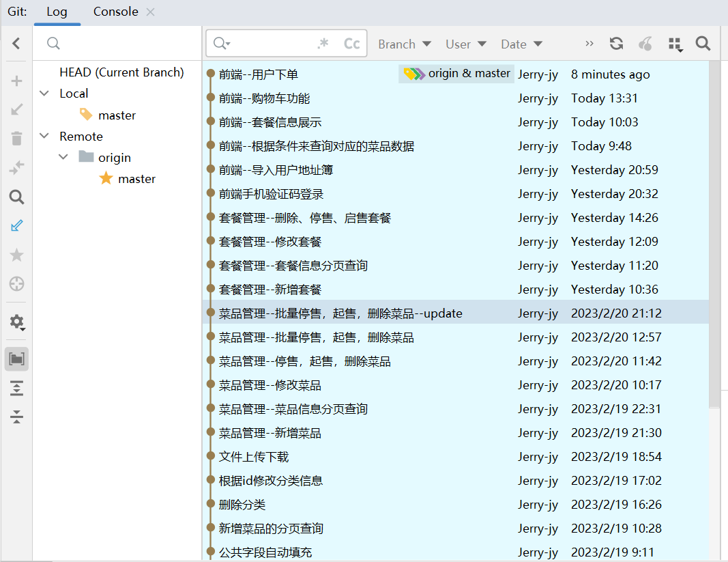Switch to the Console tab
Screen dimensions: 728x562
(115, 12)
